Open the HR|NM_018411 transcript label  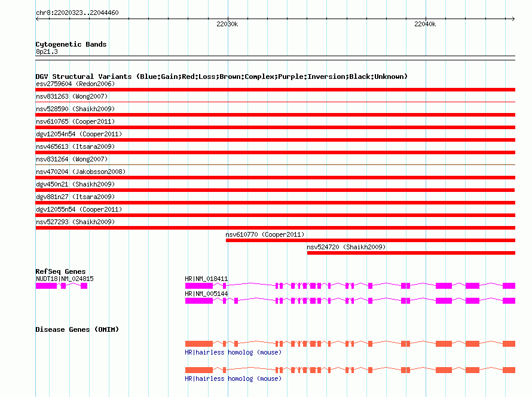(x=206, y=279)
